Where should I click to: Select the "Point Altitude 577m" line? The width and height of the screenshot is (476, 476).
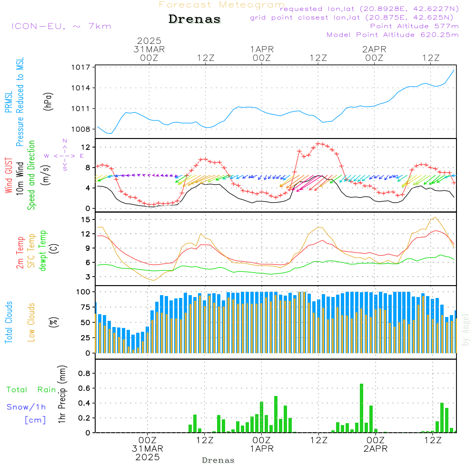point(415,26)
